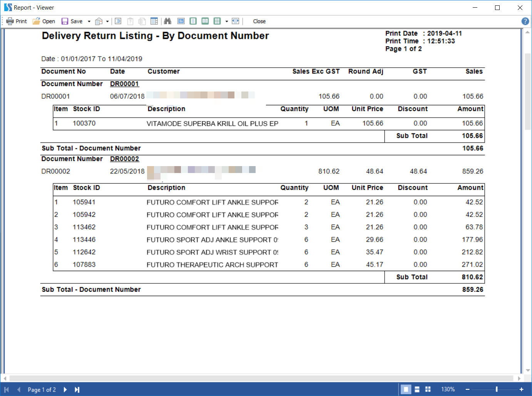Click the DR00001 document link
The image size is (532, 396).
pyautogui.click(x=124, y=84)
